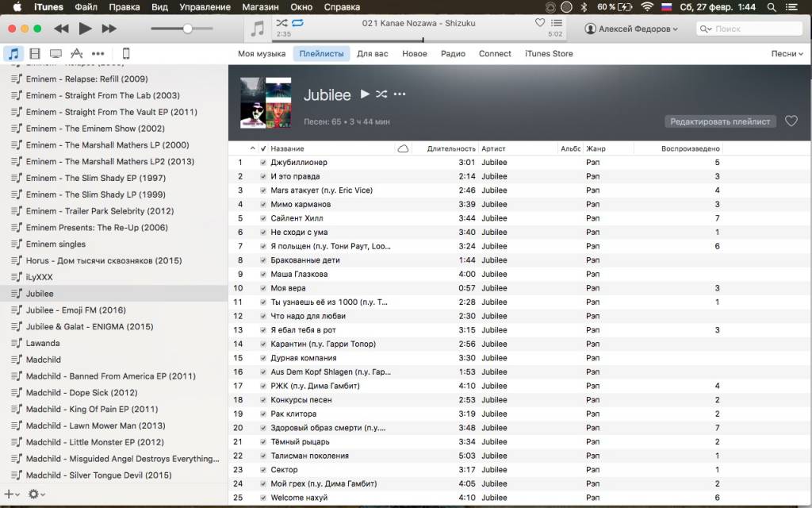Screen dimensions: 812x508
Task: Switch to the Movies library icon
Action: [35, 53]
